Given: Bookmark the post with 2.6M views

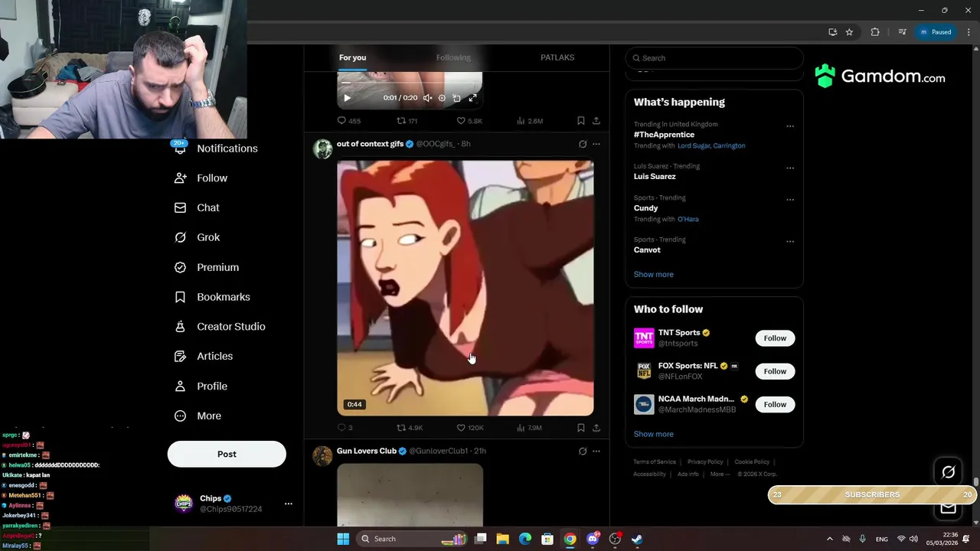Looking at the screenshot, I should pyautogui.click(x=581, y=121).
